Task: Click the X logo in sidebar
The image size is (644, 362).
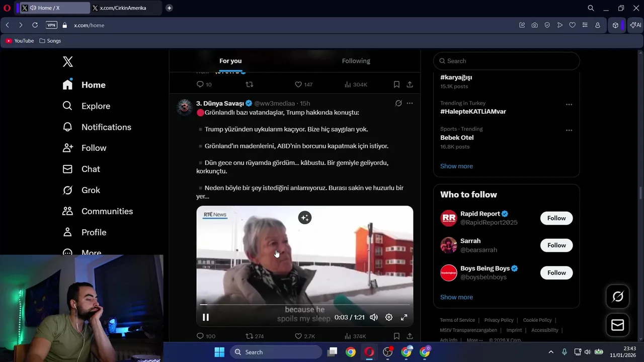Action: point(68,61)
